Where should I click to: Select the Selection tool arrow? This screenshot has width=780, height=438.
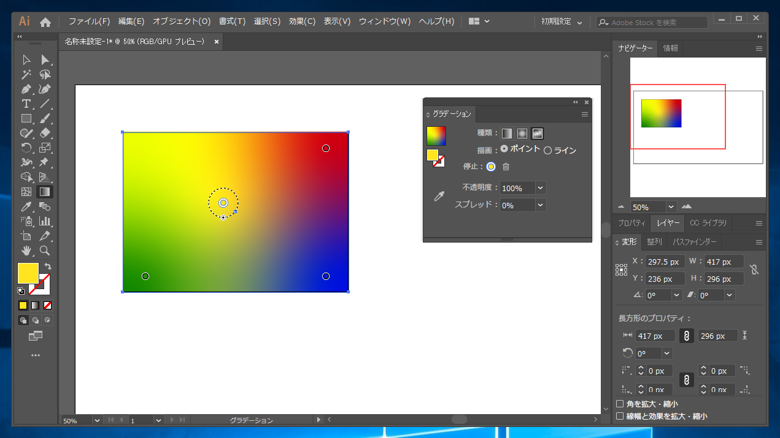click(x=26, y=60)
